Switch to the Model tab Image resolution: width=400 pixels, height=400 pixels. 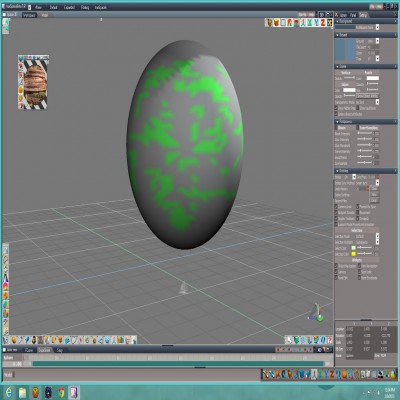[x=44, y=15]
